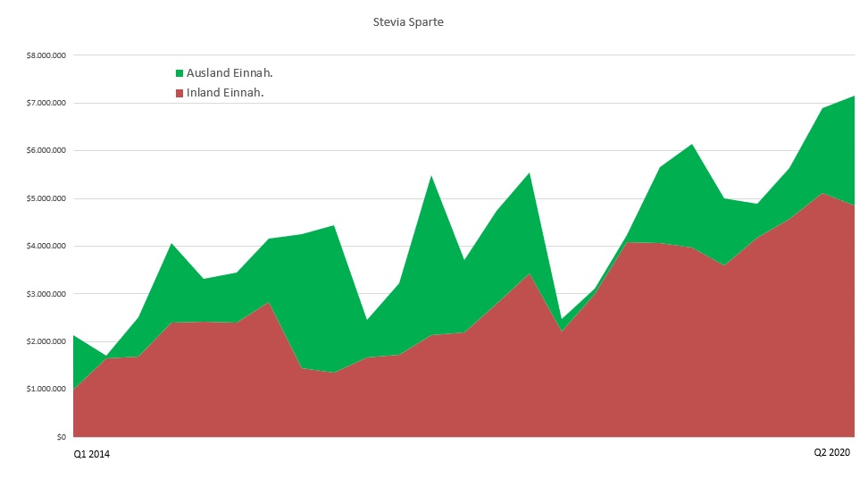Screen dimensions: 868x479
Task: Select the green Ausland Einnah. legend swatch
Action: (179, 73)
